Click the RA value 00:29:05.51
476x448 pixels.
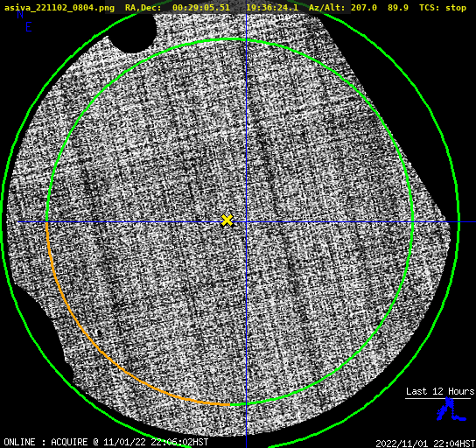[x=201, y=8]
